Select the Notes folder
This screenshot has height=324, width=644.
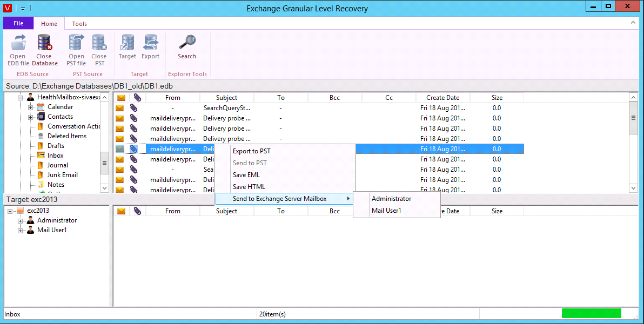[56, 185]
